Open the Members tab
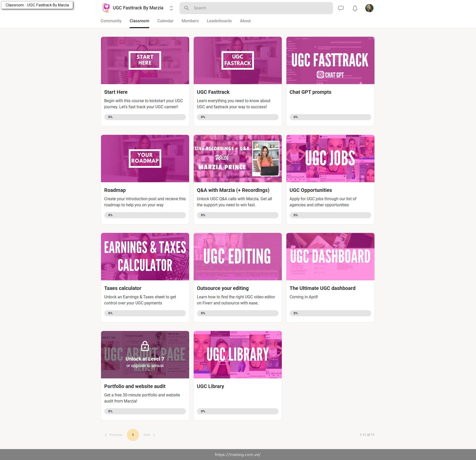Image resolution: width=476 pixels, height=460 pixels. point(190,21)
